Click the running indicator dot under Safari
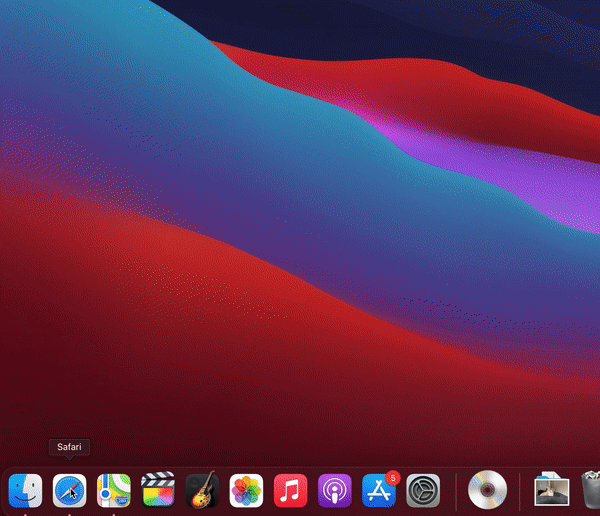 click(x=69, y=513)
